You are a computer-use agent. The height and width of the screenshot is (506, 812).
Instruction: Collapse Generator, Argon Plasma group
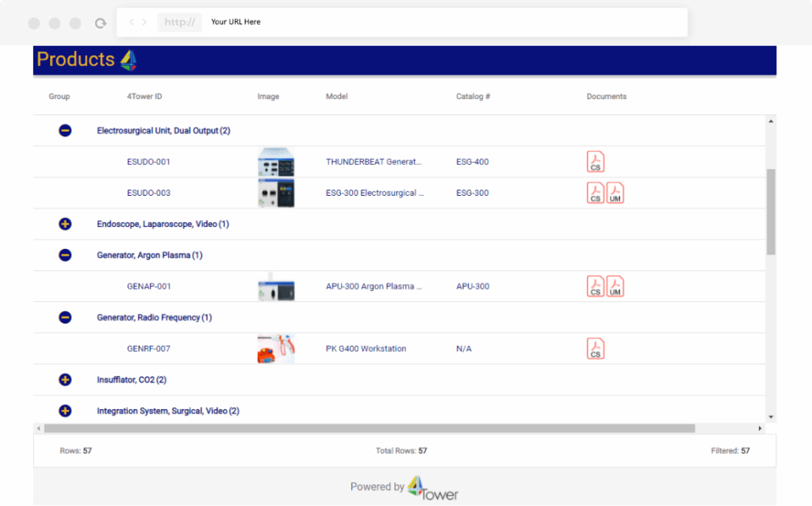pos(65,255)
